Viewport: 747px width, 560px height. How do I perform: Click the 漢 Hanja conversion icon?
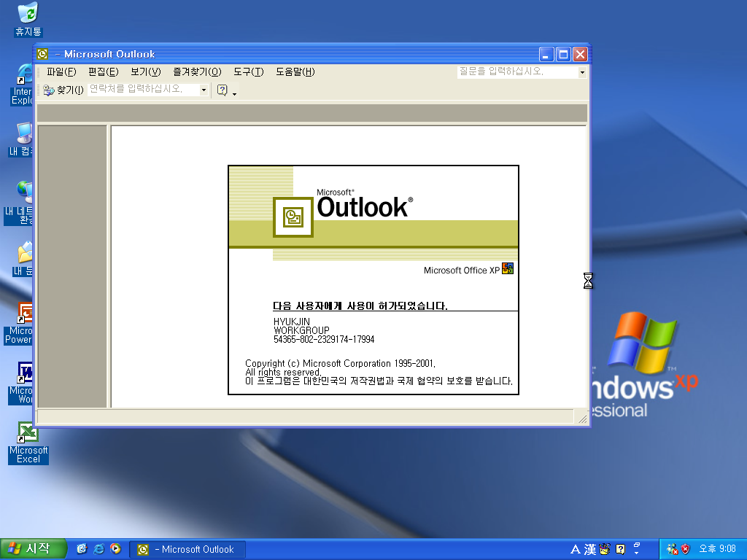pos(589,550)
